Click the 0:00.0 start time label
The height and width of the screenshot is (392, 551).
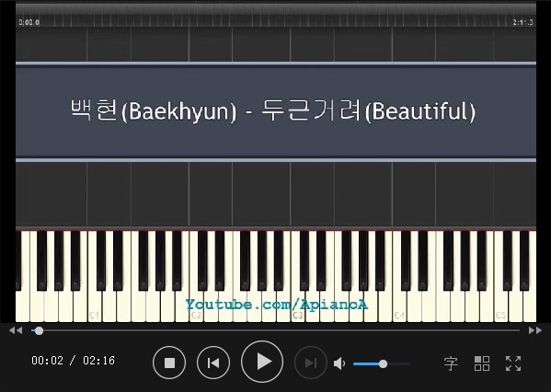coord(29,22)
